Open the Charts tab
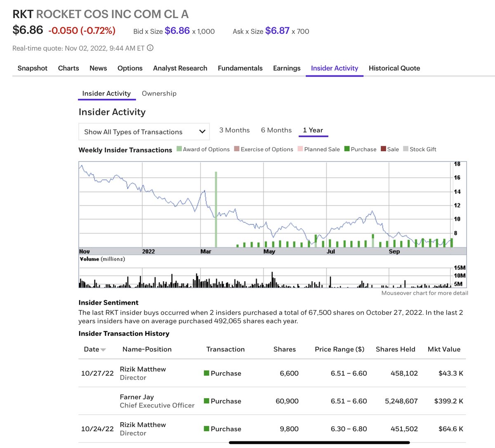This screenshot has height=448, width=495. tap(68, 68)
